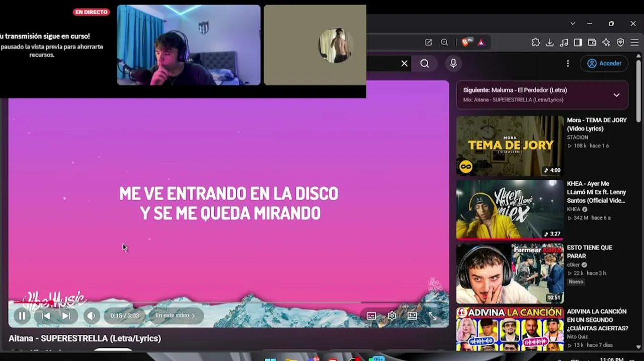The image size is (644, 361).
Task: Open the Brave Shields lion icon
Action: (465, 43)
